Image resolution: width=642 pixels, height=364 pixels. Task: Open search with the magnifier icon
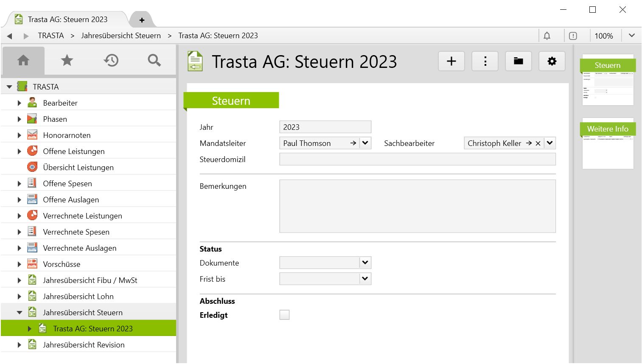154,61
